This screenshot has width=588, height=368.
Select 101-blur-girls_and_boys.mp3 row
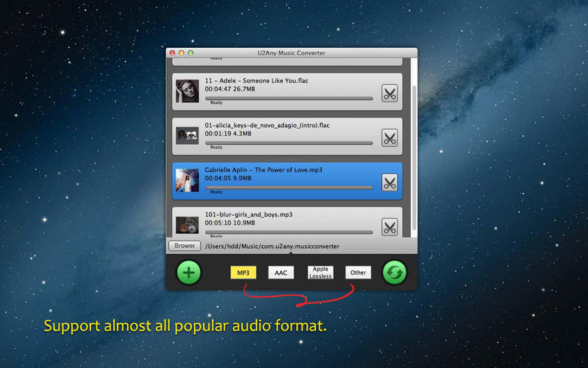tap(287, 222)
